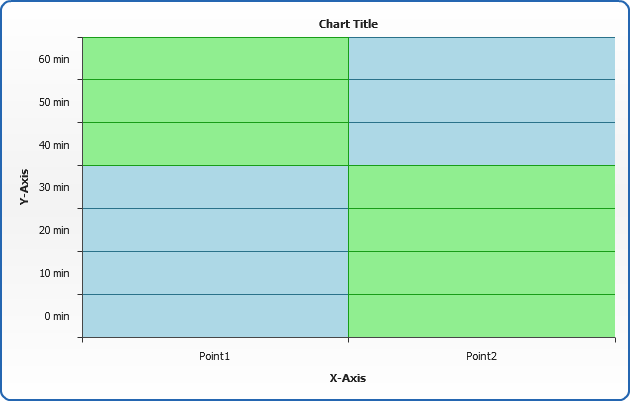Viewport: 630px width, 401px height.
Task: Click the 40 min axis label
Action: 54,145
